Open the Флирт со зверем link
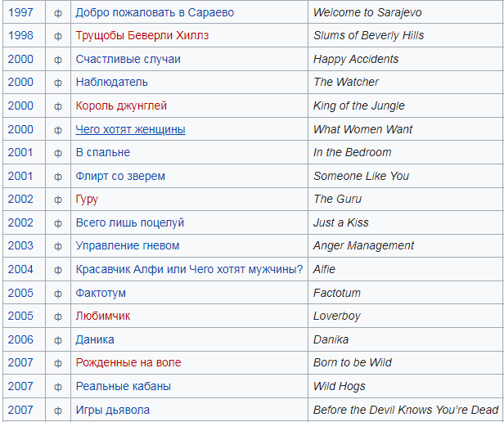The height and width of the screenshot is (422, 504). pos(120,176)
